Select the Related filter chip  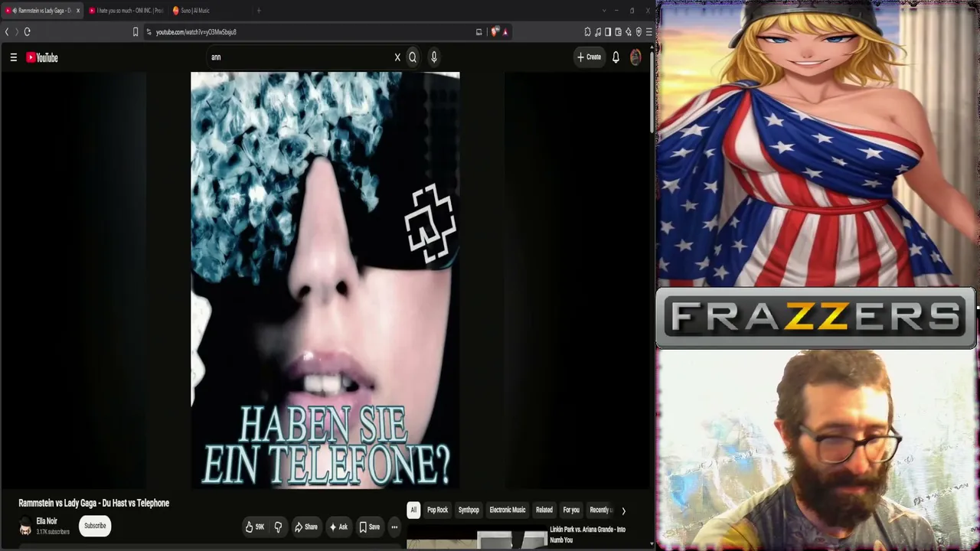click(544, 510)
